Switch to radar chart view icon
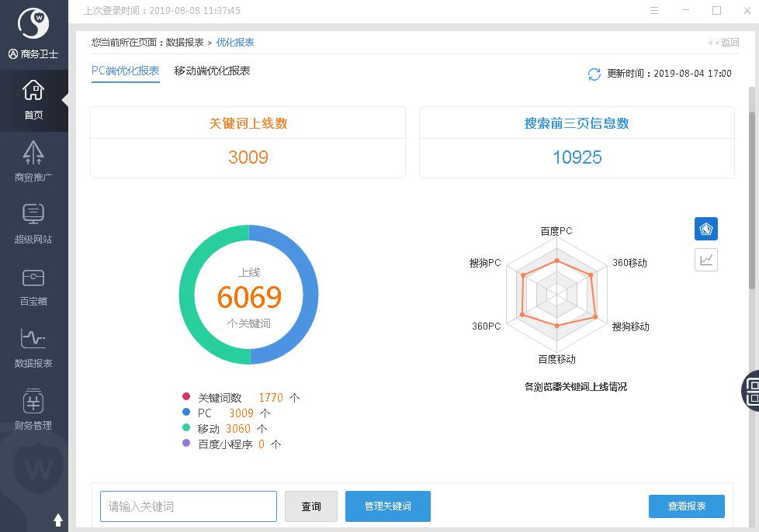 coord(705,229)
